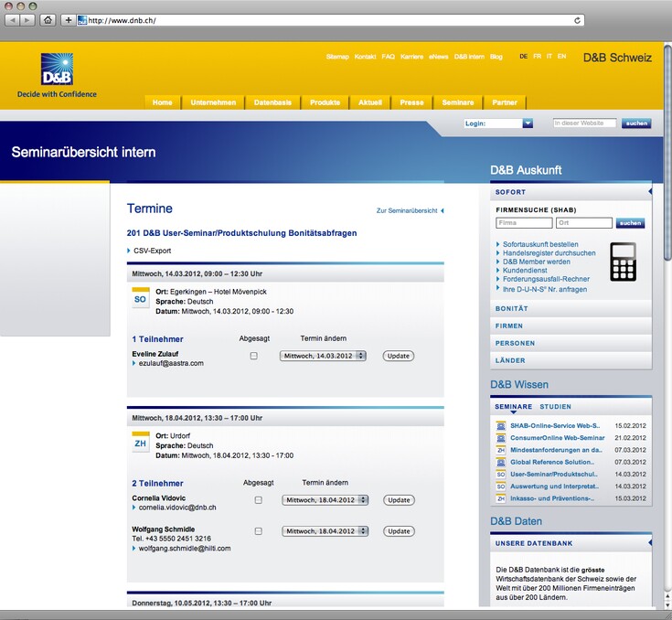Click the browser forward arrow button

(27, 20)
